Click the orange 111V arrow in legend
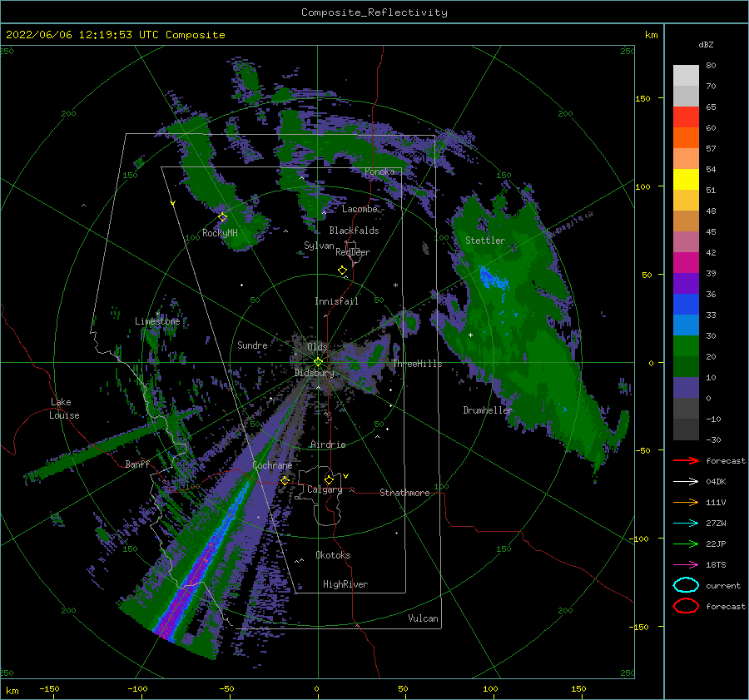Image resolution: width=749 pixels, height=700 pixels. (x=686, y=502)
